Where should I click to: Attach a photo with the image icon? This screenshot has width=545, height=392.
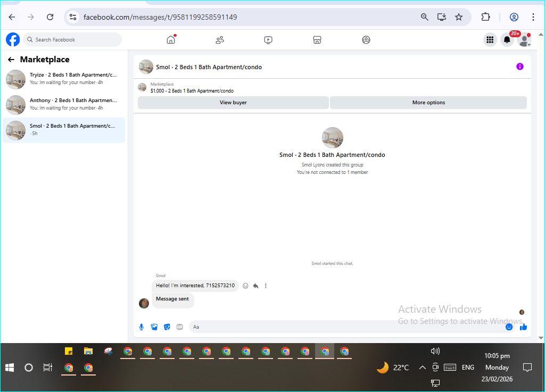(x=154, y=327)
